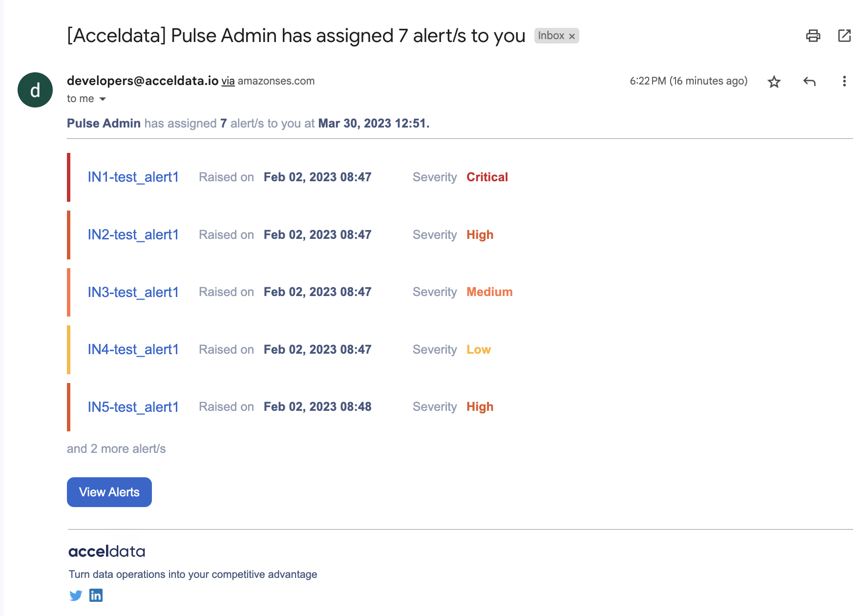This screenshot has height=616, width=866.
Task: Click 'Pulse Admin' bold name in body
Action: (104, 123)
